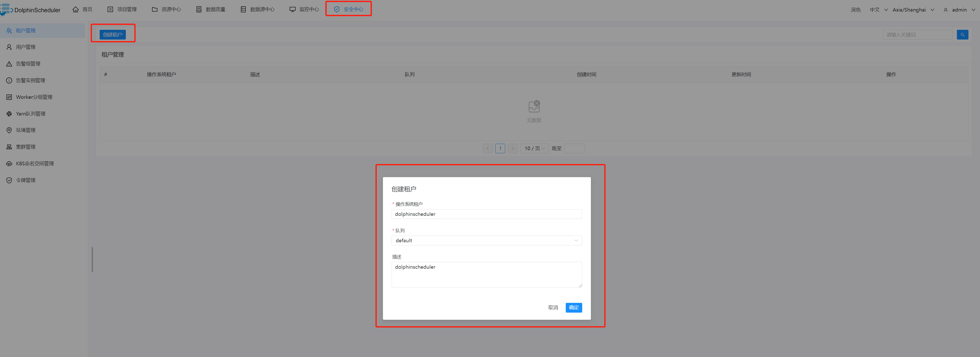The height and width of the screenshot is (357, 980).
Task: Click the blue search icon button
Action: point(963,35)
